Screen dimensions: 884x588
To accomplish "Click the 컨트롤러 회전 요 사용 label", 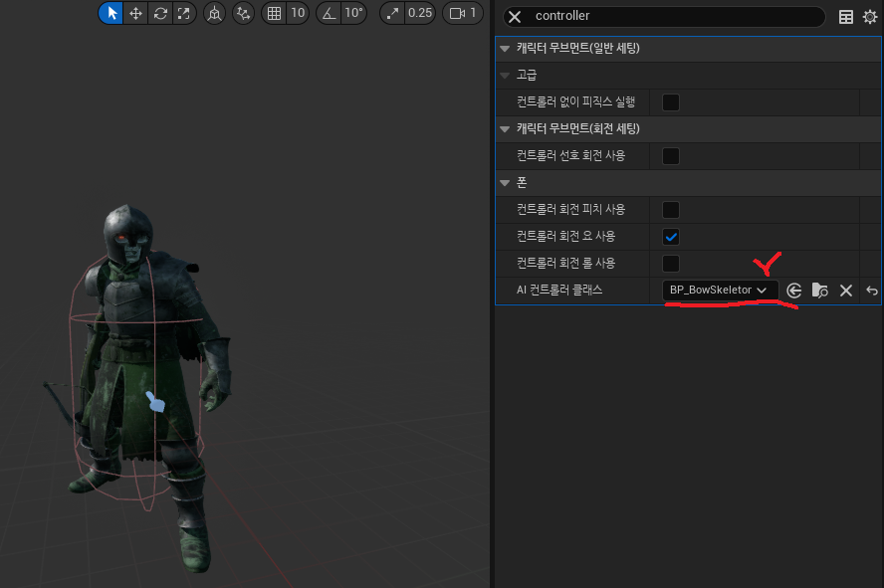I will 565,237.
